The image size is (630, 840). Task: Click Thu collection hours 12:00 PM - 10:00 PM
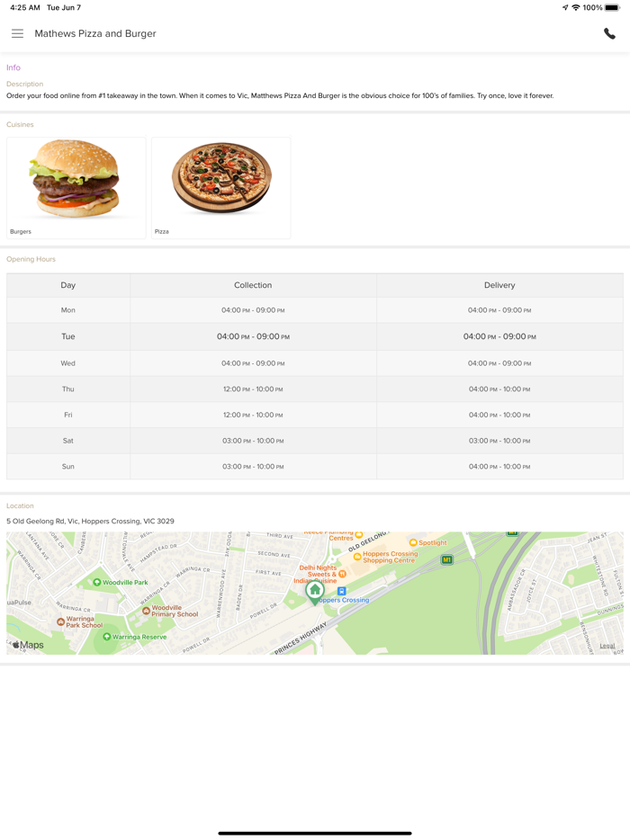pos(253,389)
